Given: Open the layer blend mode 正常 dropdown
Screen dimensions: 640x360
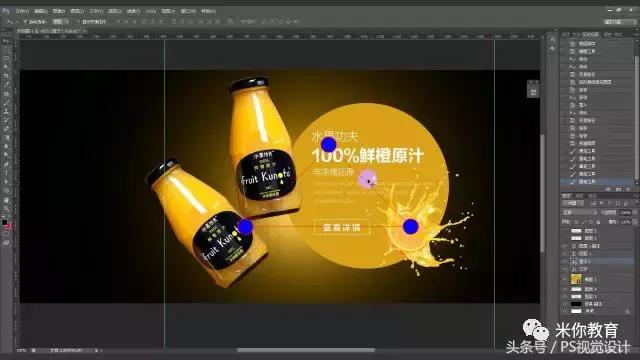Looking at the screenshot, I should (x=579, y=212).
